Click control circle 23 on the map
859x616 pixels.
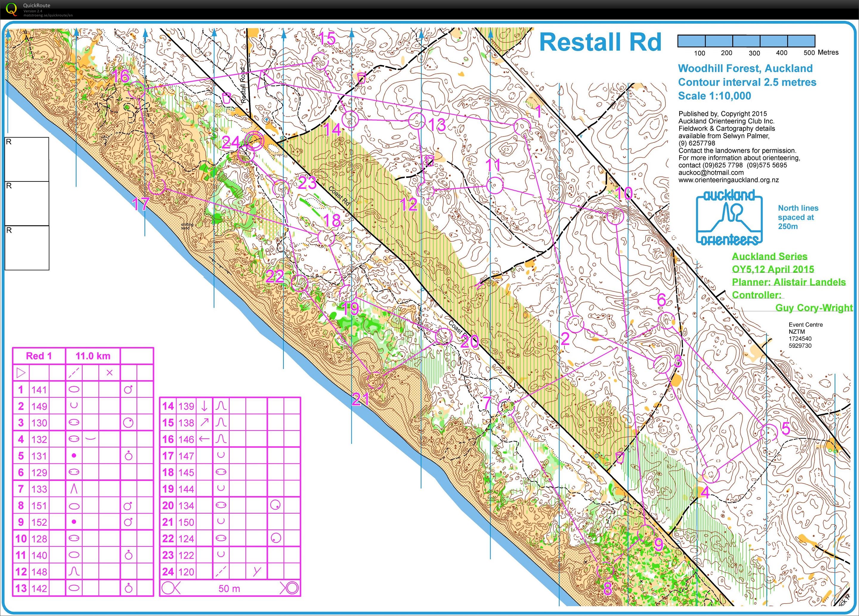[x=281, y=189]
